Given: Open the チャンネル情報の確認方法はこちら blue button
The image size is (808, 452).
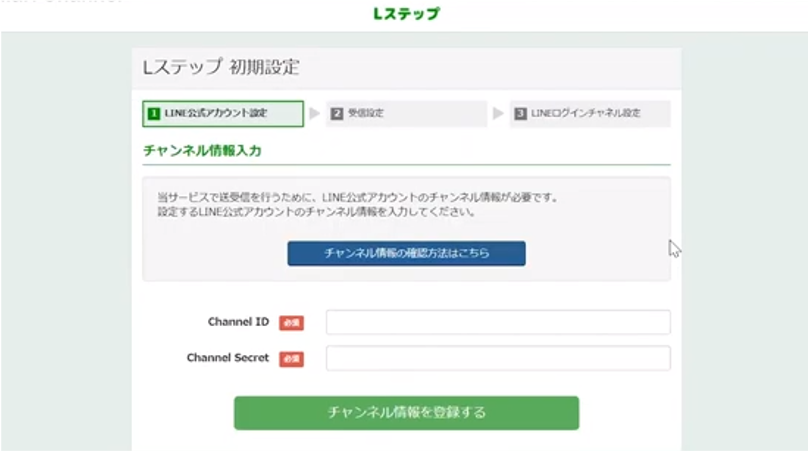Looking at the screenshot, I should [x=406, y=253].
